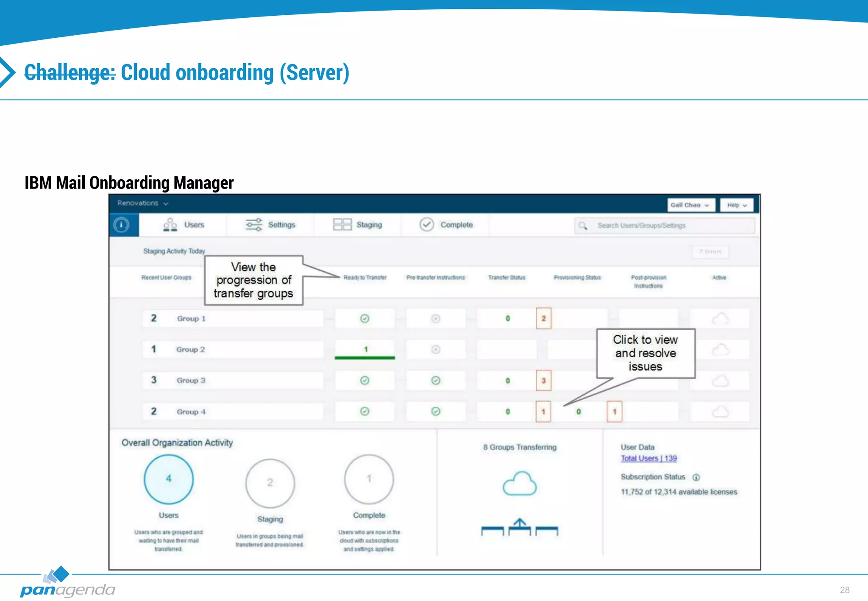This screenshot has width=868, height=601.
Task: Click Group 1 Ready to Transfer checkmark
Action: click(x=364, y=318)
